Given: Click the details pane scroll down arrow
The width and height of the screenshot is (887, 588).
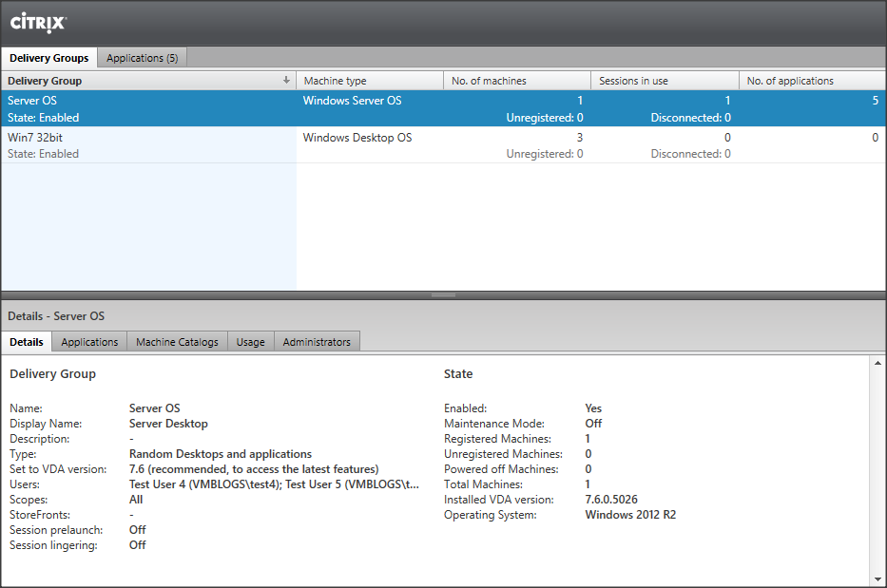Looking at the screenshot, I should point(877,579).
